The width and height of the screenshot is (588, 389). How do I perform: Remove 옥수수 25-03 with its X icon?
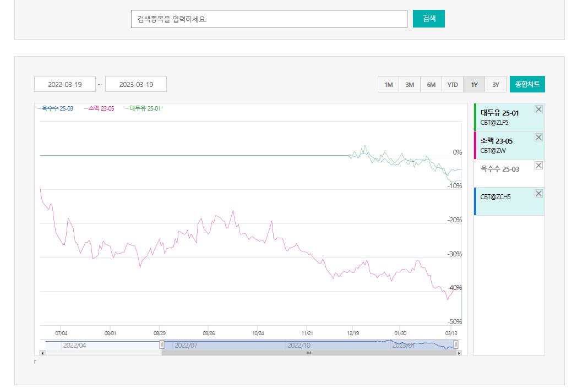click(538, 165)
